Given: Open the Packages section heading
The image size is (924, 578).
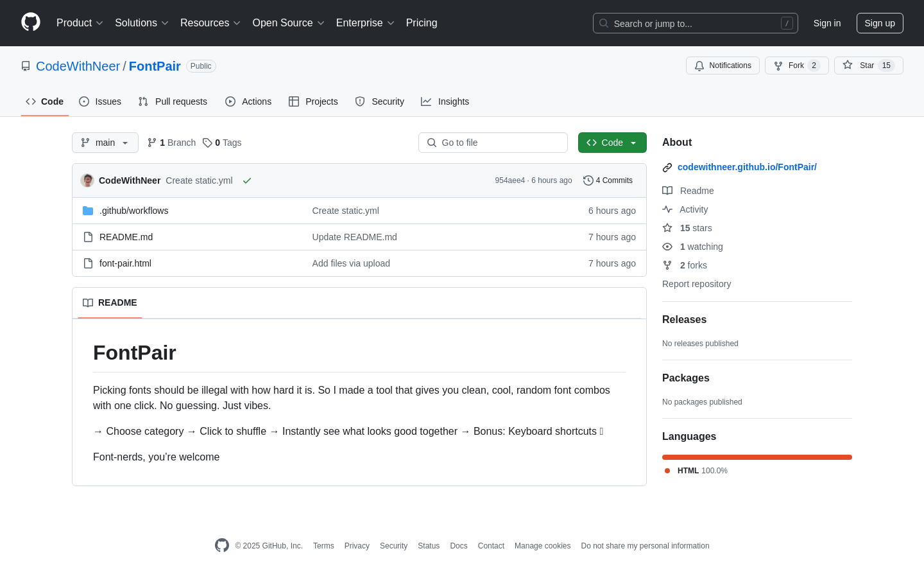Looking at the screenshot, I should [x=685, y=378].
